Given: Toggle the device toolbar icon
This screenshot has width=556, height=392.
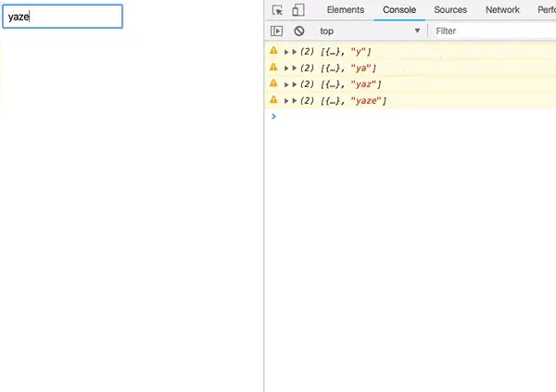Looking at the screenshot, I should (x=298, y=11).
